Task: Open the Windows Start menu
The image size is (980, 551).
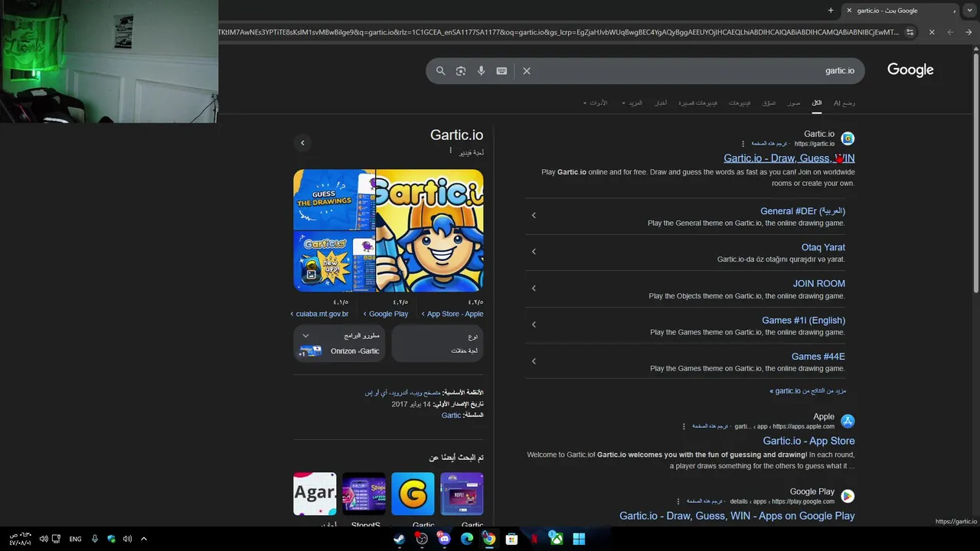Action: pos(579,539)
